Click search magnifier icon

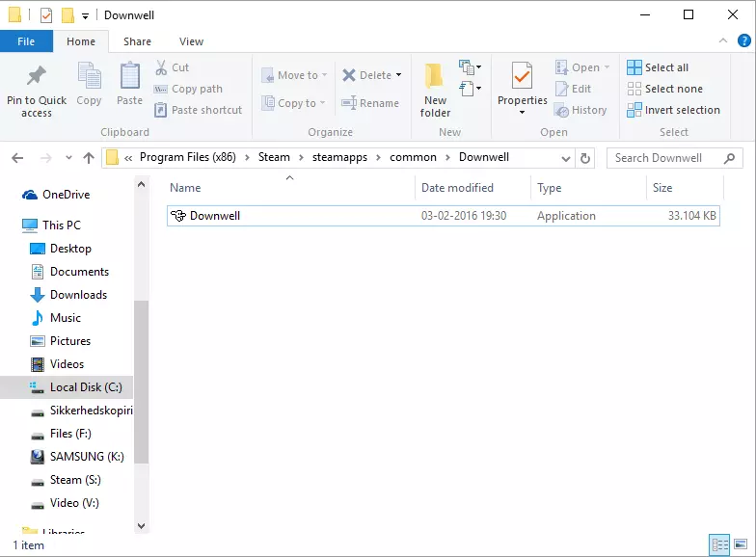coord(729,158)
